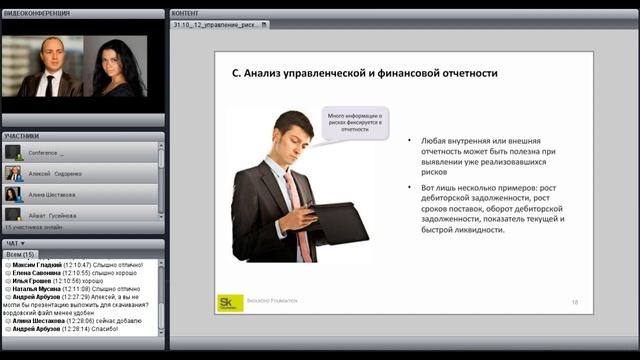
Task: Click the participants list scrollbar thumb
Action: point(161,159)
